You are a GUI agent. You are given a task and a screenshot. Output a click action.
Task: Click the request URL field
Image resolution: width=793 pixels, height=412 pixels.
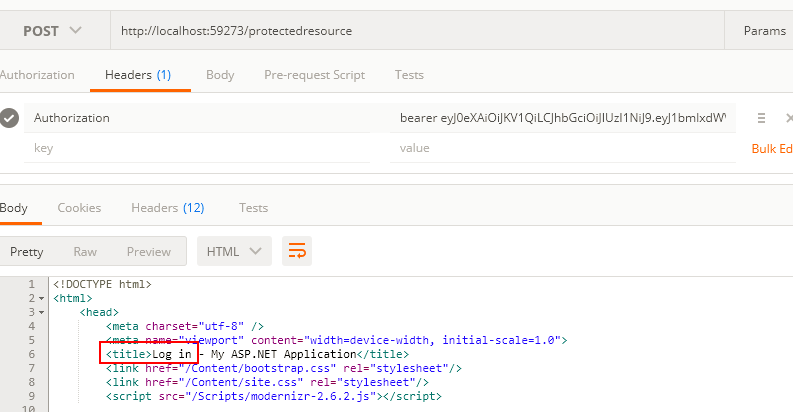(x=417, y=31)
